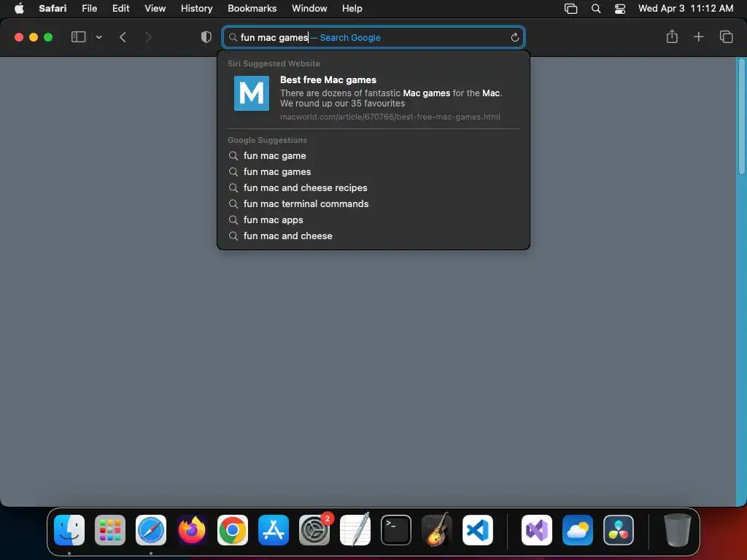Screen dimensions: 747x560
Task: Select the "fun mac game" suggestion
Action: pyautogui.click(x=373, y=156)
